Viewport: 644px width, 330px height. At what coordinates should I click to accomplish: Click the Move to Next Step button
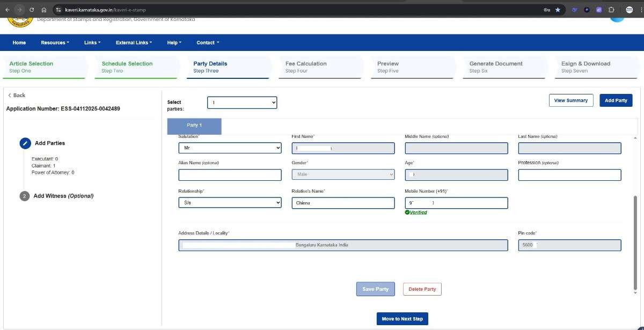point(402,319)
